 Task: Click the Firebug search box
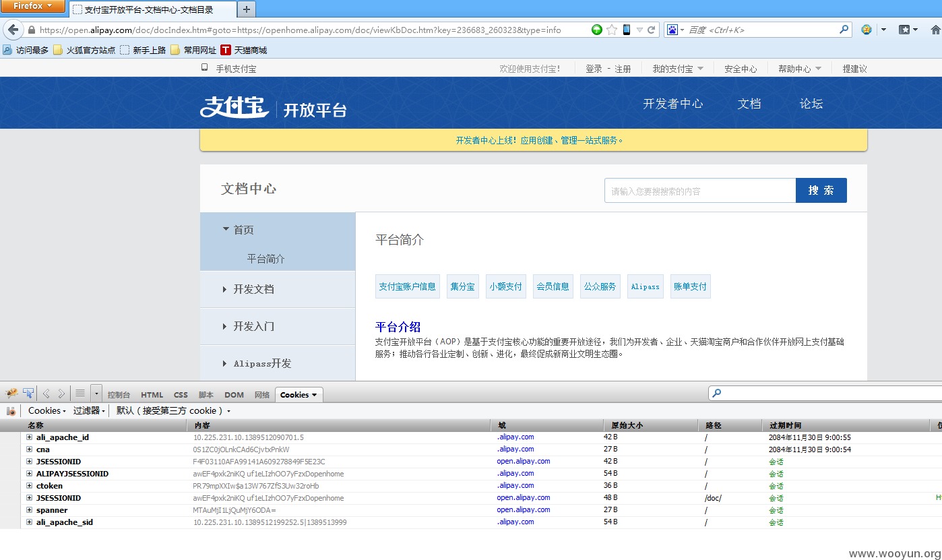pos(825,393)
